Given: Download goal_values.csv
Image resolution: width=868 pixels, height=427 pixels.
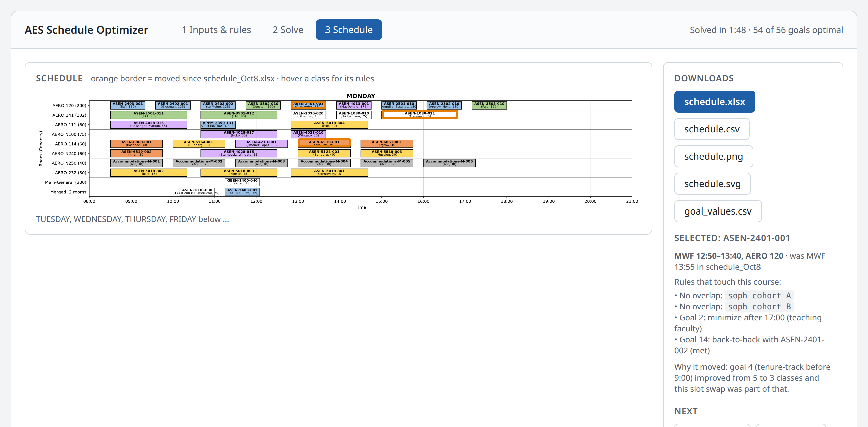Looking at the screenshot, I should point(718,211).
